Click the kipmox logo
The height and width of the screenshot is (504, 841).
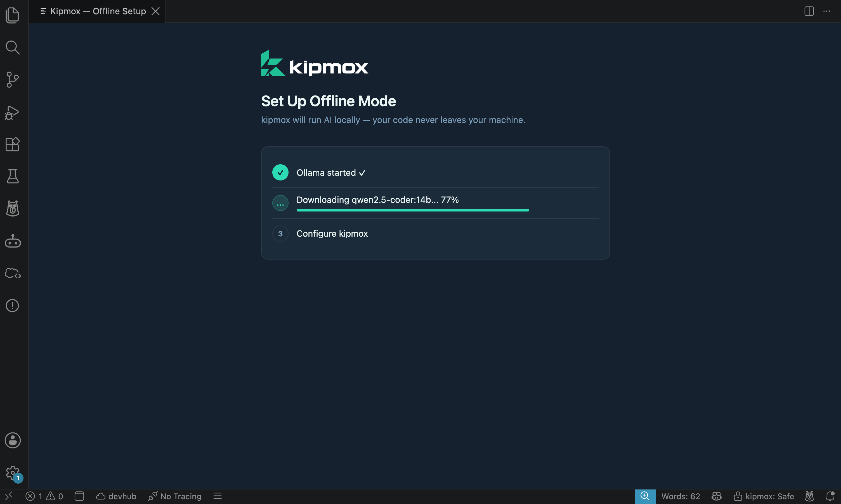(x=315, y=63)
